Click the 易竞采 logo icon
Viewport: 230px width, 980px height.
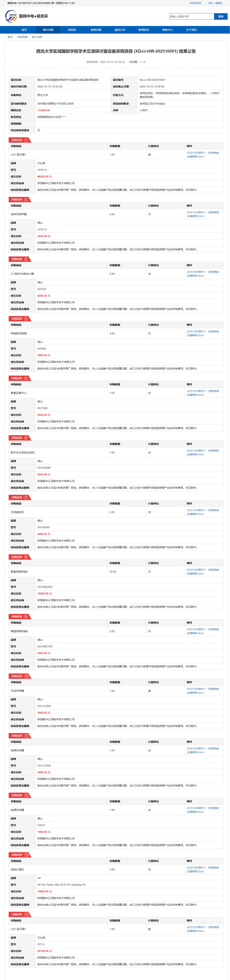(11, 16)
